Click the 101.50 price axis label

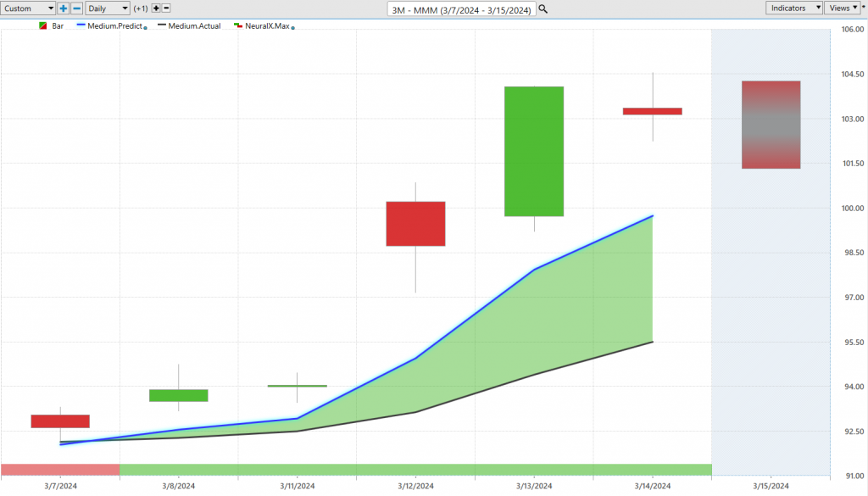coord(853,164)
